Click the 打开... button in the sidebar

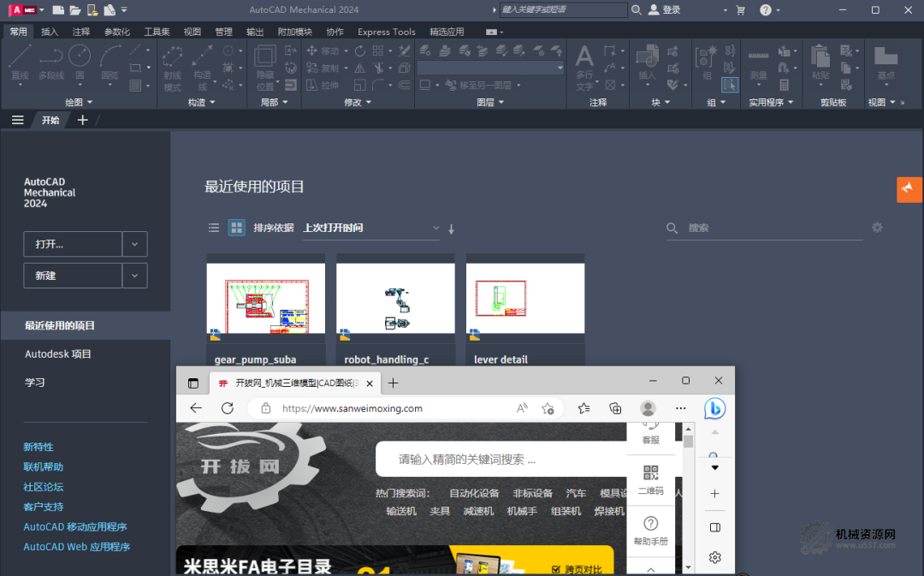73,244
